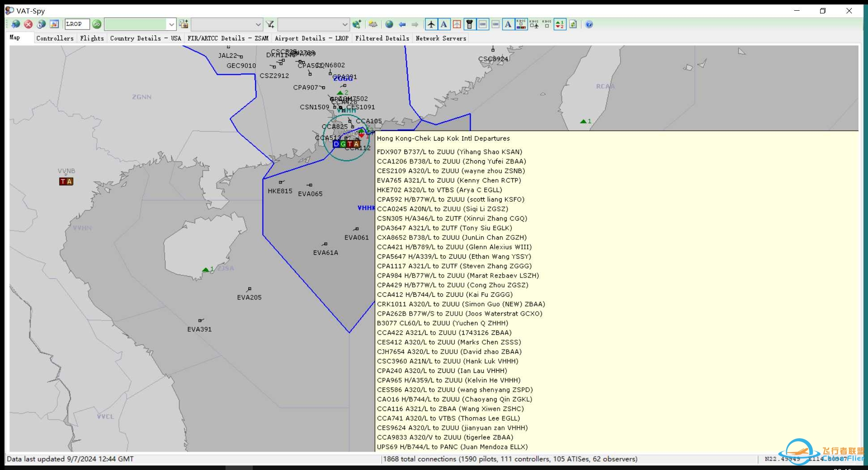
Task: Click the A marker at VHHH
Action: pyautogui.click(x=357, y=144)
